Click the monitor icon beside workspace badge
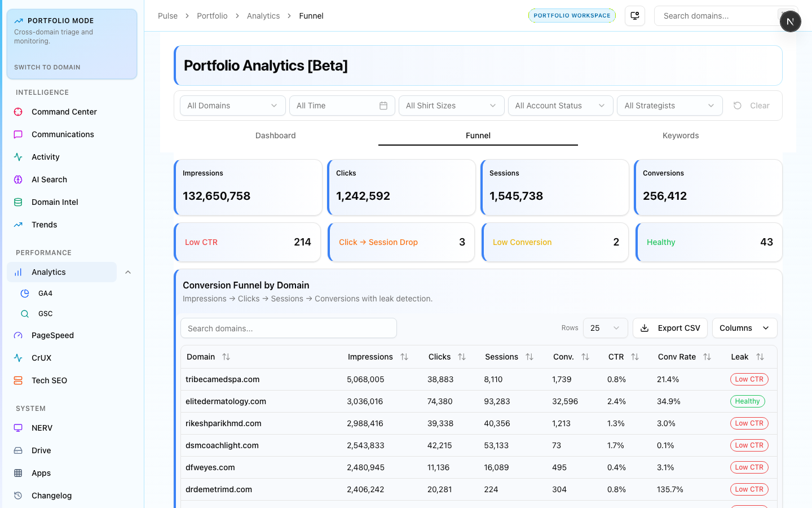This screenshot has height=508, width=812. (635, 16)
